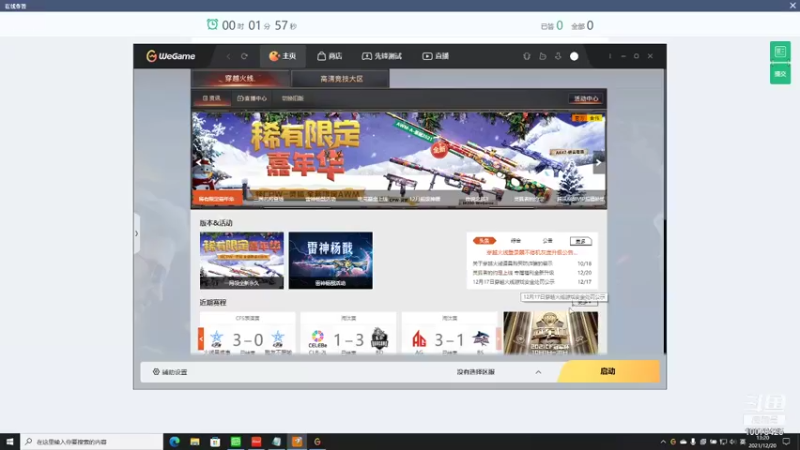This screenshot has height=450, width=800.
Task: Open the red app in the taskbar
Action: (x=256, y=442)
